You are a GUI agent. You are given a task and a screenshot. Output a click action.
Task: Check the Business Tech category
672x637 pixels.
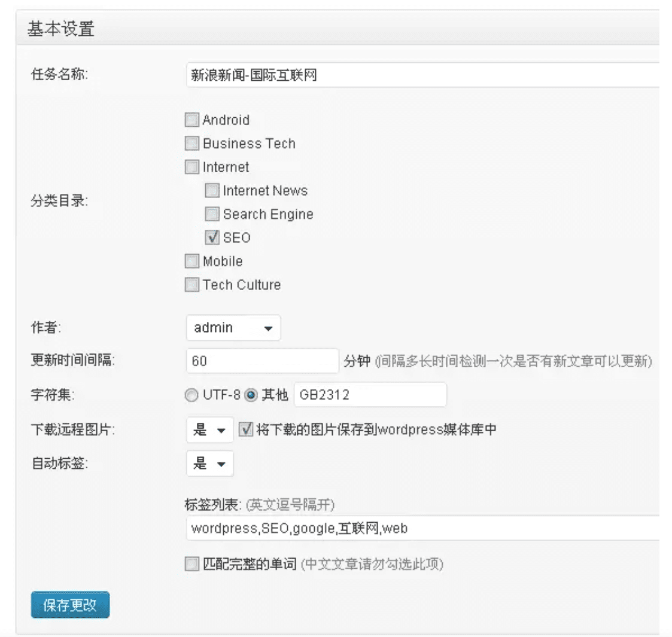191,143
